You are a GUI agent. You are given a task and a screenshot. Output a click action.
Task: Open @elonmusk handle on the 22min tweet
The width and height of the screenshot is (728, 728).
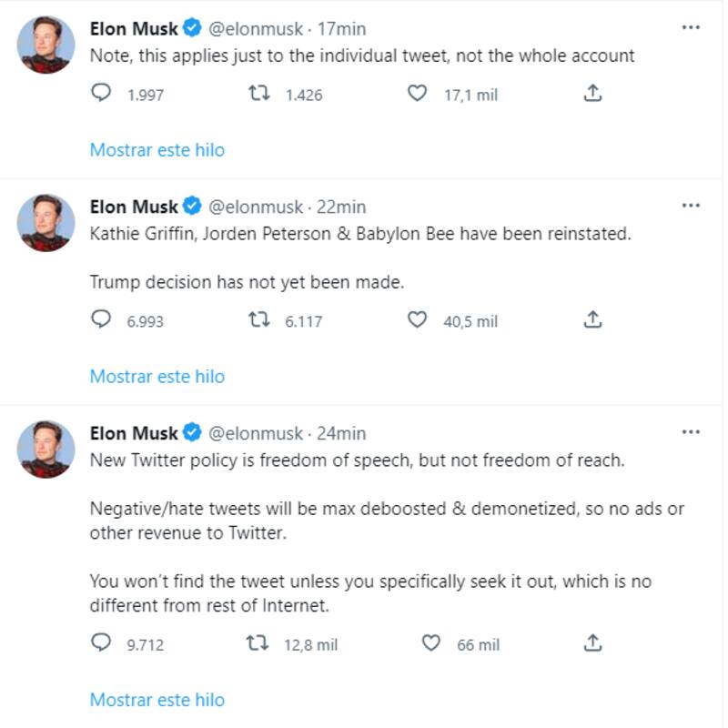(x=257, y=207)
